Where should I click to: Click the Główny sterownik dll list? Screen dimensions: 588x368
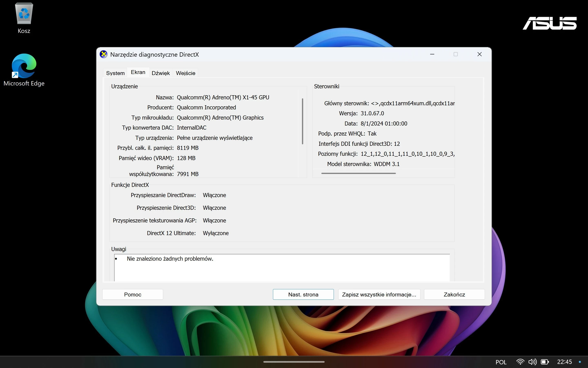pos(413,103)
